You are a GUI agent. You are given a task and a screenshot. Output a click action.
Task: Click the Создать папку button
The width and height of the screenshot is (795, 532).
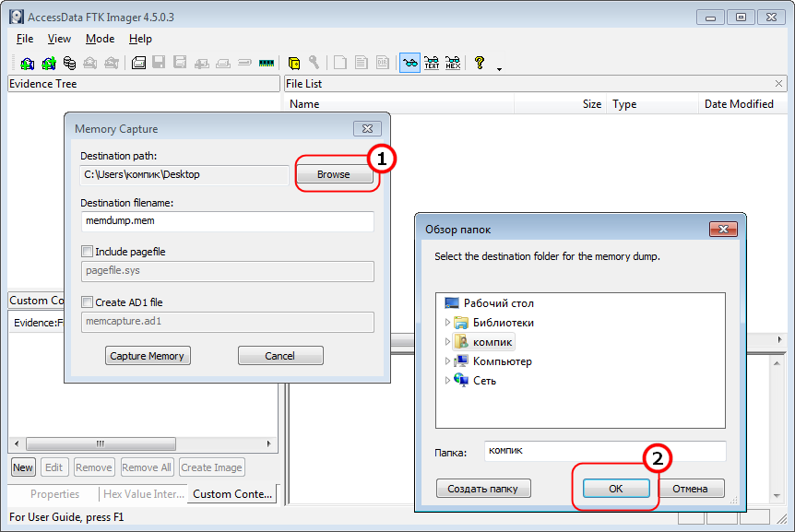click(x=483, y=489)
